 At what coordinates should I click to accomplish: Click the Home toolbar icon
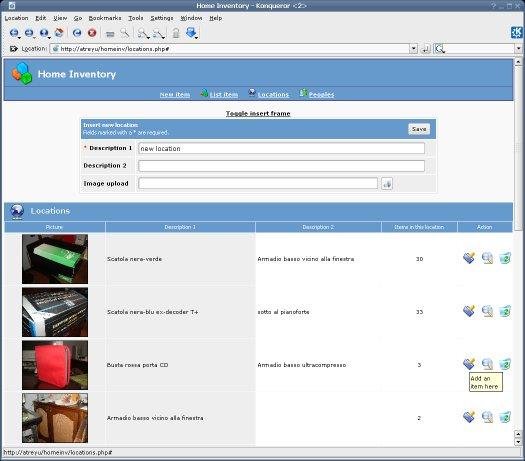[x=59, y=32]
